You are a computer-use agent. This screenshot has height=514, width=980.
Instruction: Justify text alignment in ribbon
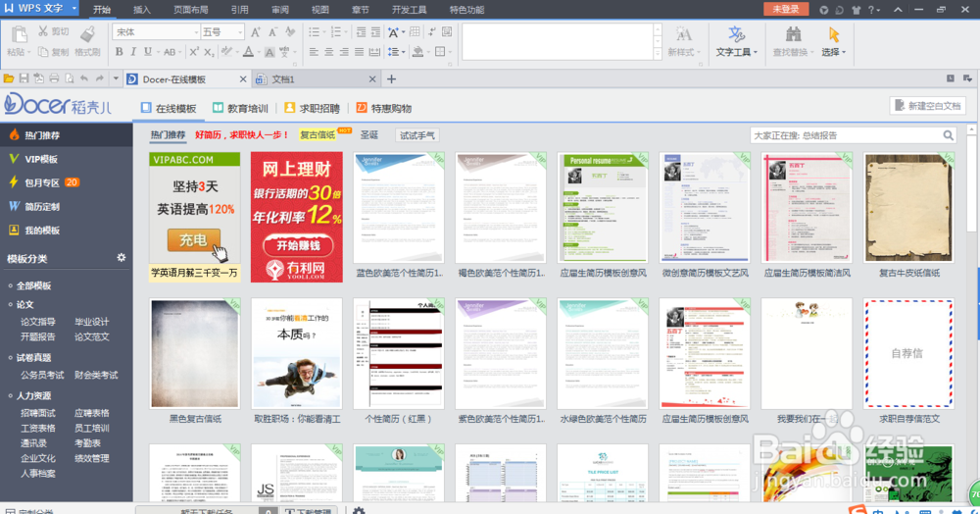pyautogui.click(x=359, y=52)
